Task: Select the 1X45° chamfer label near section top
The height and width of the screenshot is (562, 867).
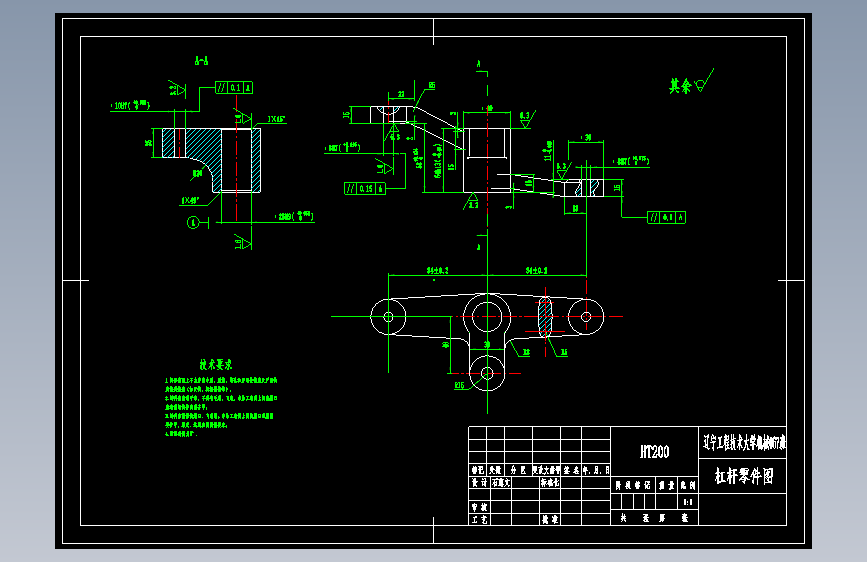Action: point(276,119)
